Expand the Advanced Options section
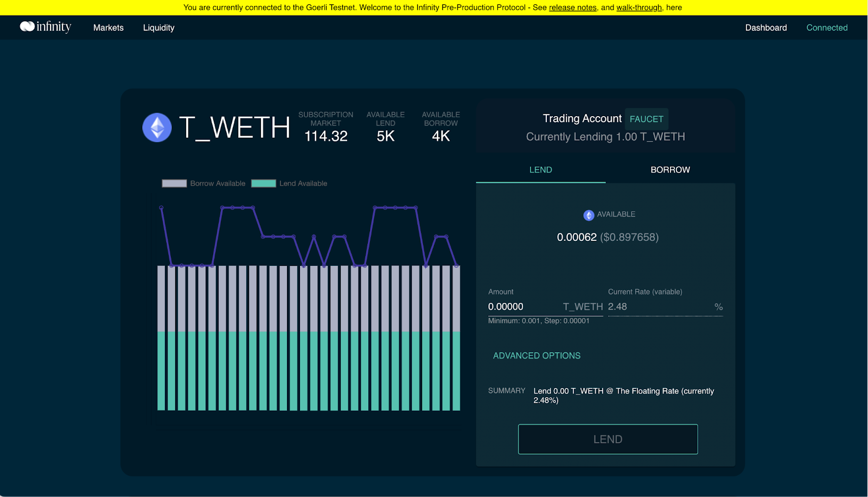 [x=537, y=355]
